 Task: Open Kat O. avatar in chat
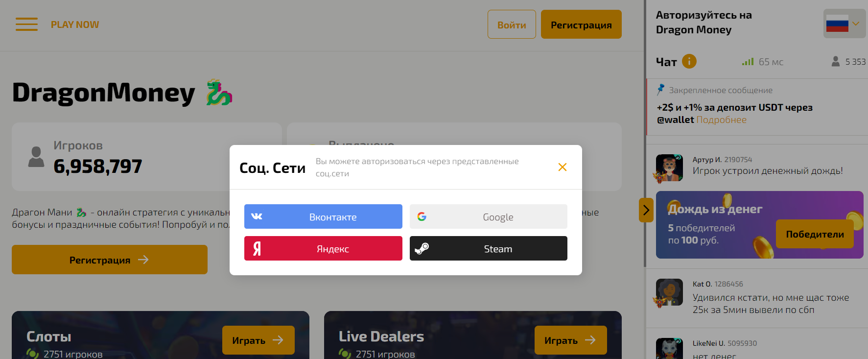[669, 292]
